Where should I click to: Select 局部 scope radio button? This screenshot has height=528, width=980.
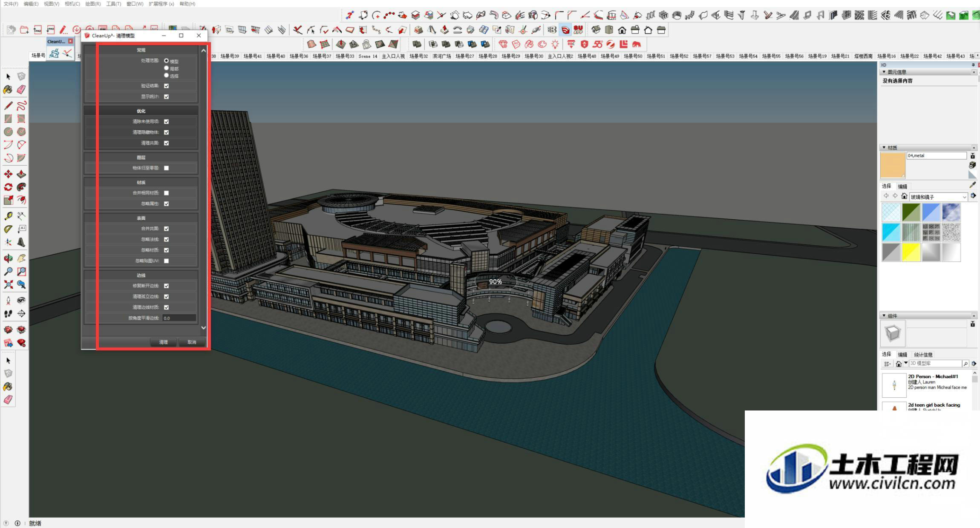166,68
